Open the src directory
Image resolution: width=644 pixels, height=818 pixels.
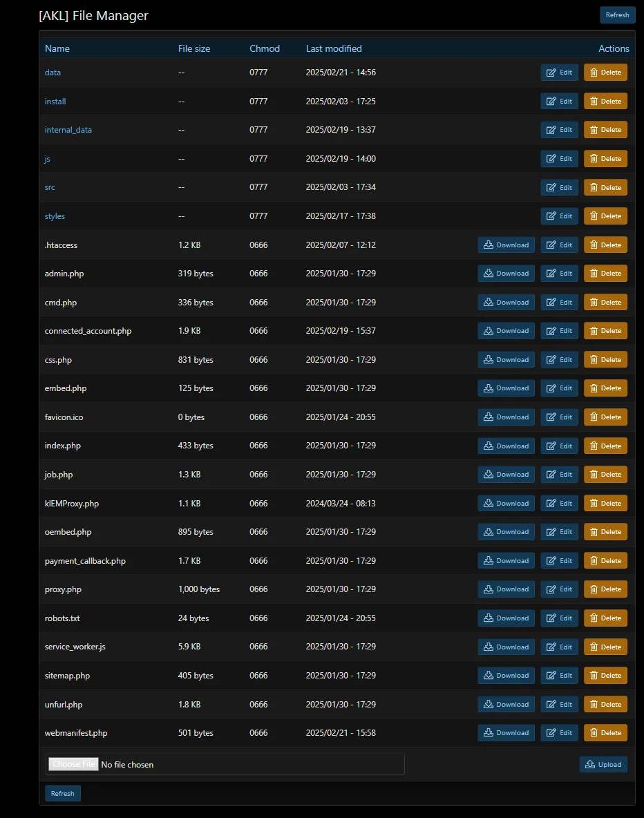(x=50, y=187)
